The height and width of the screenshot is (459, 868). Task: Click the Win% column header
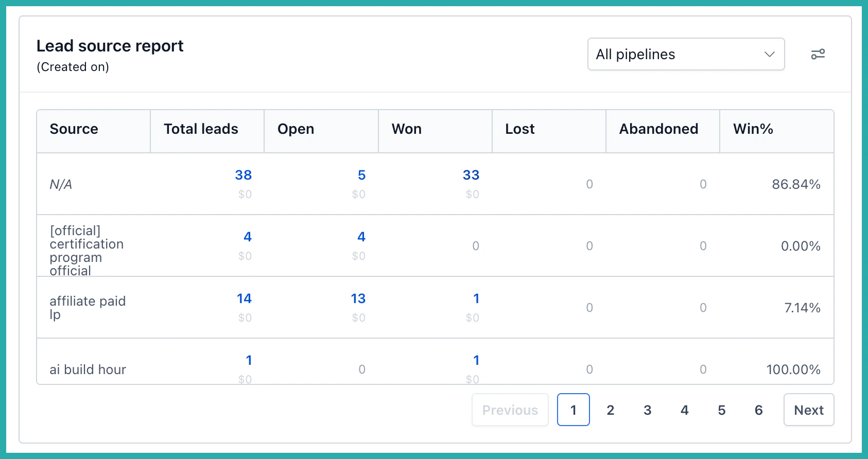click(x=776, y=131)
